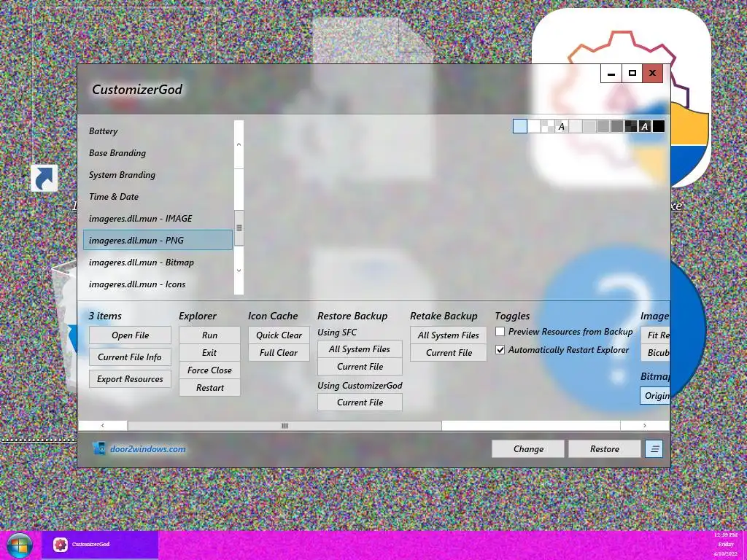
Task: Click CustomizerGod taskbar button
Action: pyautogui.click(x=100, y=544)
